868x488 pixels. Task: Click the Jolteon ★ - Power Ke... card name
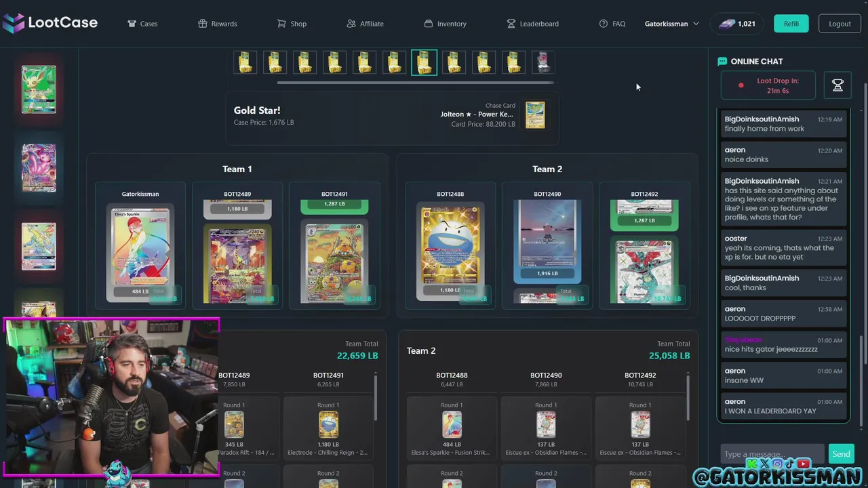click(477, 114)
